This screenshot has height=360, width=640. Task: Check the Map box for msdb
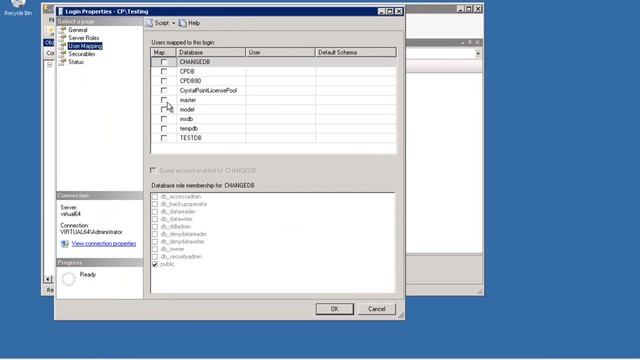[x=164, y=119]
